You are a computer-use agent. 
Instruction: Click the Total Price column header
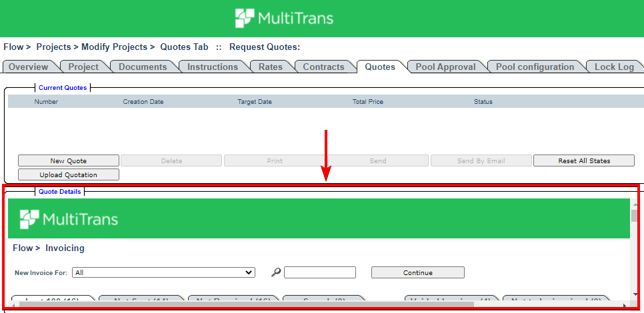tap(367, 102)
